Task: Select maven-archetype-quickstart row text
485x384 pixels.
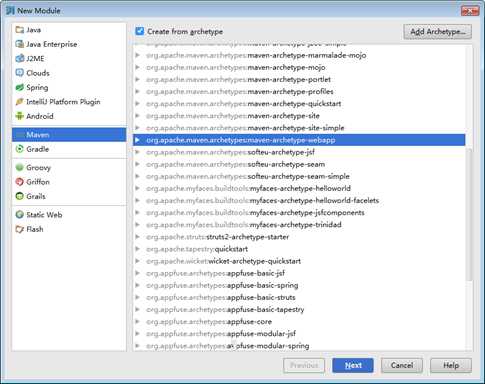Action: point(244,104)
